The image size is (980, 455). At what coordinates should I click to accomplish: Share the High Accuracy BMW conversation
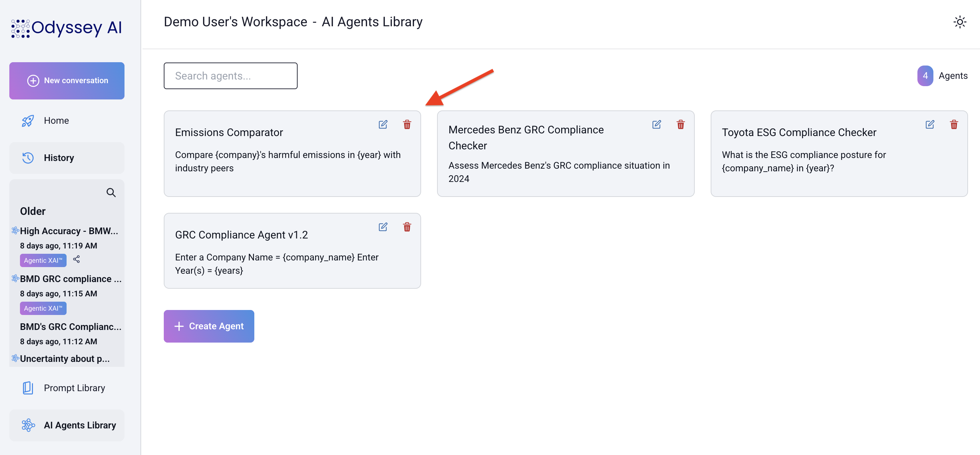coord(77,259)
